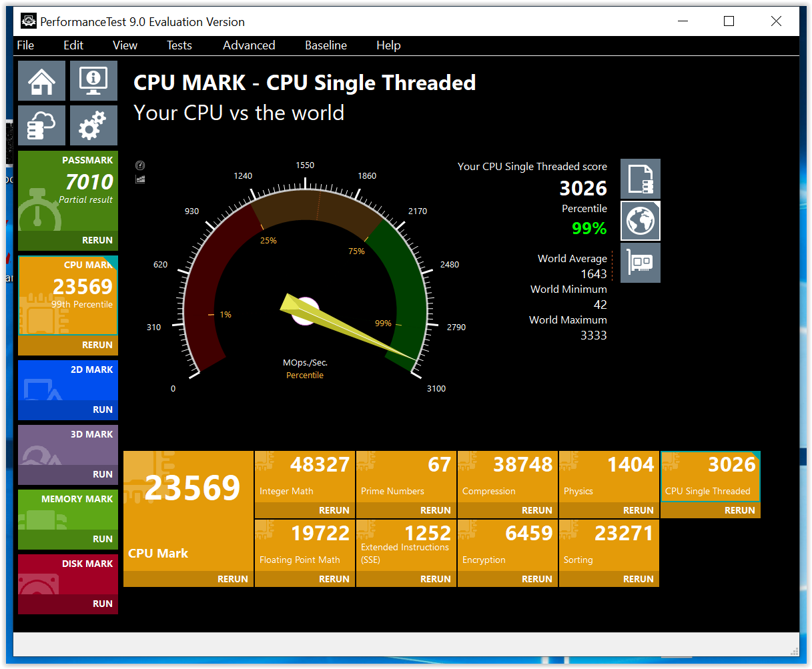Rerun the Floating Point Math test
Viewport: 812px width, 669px height.
[x=305, y=579]
